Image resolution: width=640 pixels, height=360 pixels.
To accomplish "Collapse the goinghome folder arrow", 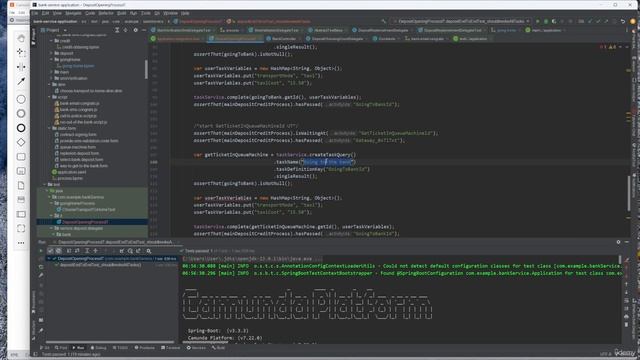I will point(51,60).
